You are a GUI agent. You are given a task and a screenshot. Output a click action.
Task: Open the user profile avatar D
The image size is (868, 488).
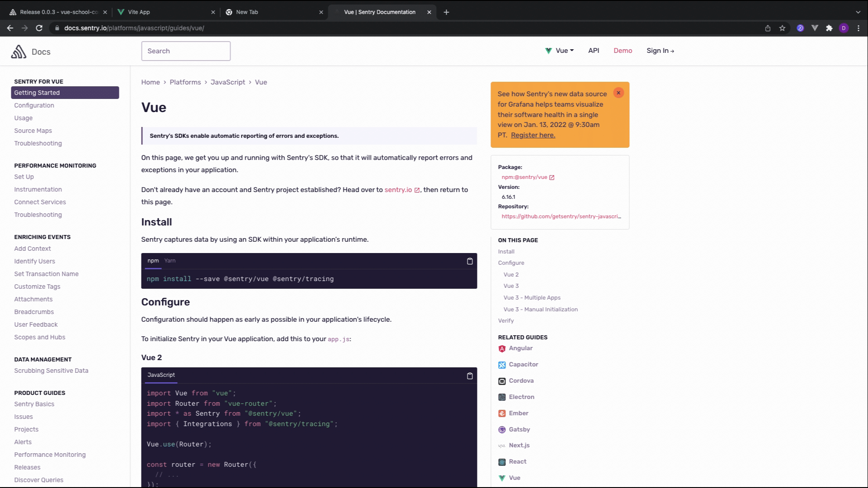844,28
